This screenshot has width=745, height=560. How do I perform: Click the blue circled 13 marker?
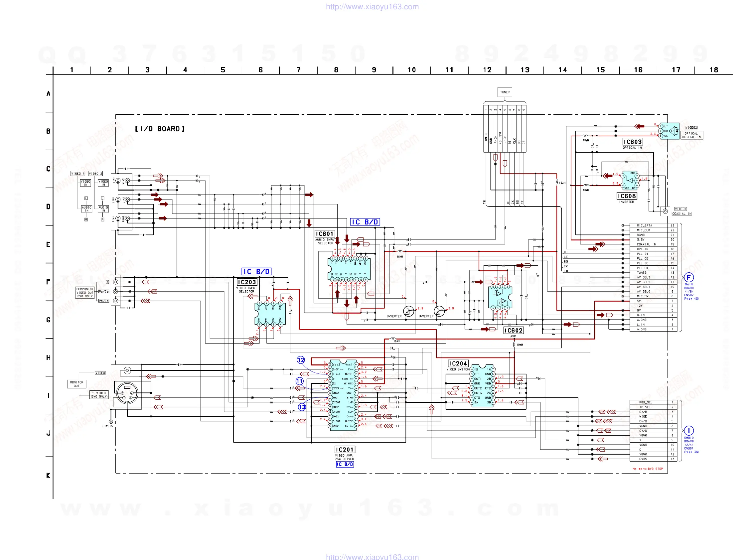pos(302,407)
